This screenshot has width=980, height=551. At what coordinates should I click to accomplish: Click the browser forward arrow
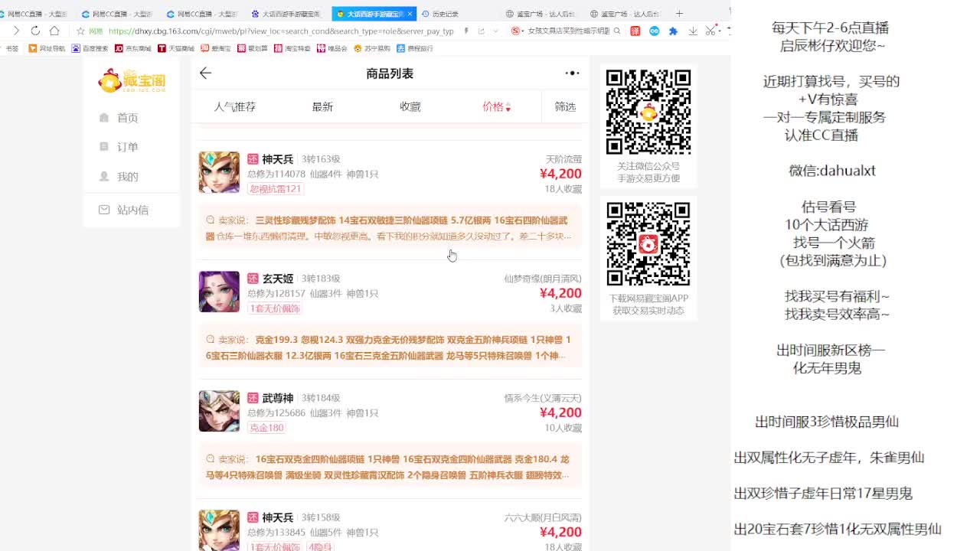pyautogui.click(x=16, y=31)
